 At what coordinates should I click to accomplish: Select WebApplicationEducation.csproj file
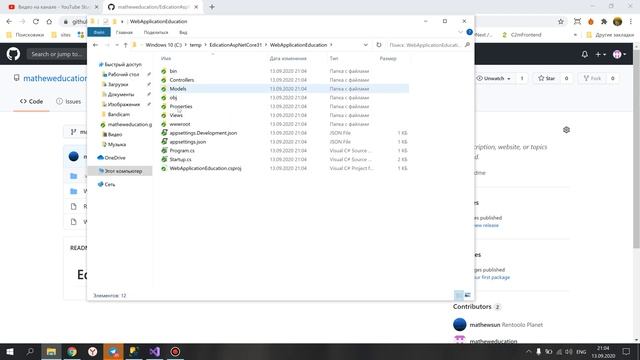(205, 168)
